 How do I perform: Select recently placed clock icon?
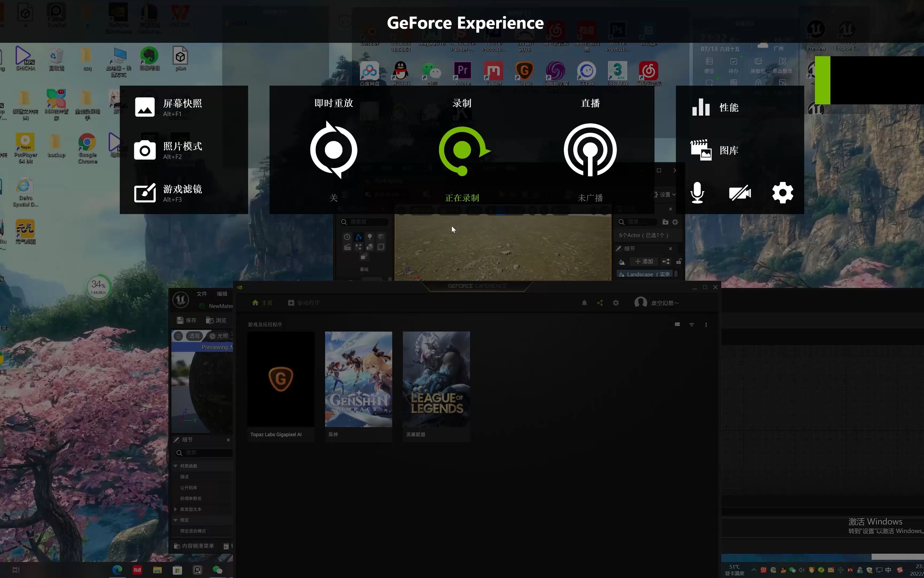tap(347, 237)
